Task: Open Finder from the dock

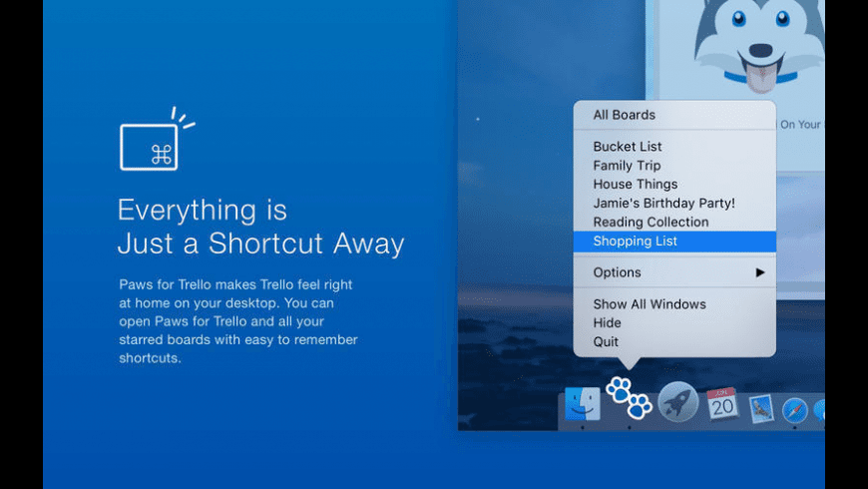Action: (x=583, y=404)
